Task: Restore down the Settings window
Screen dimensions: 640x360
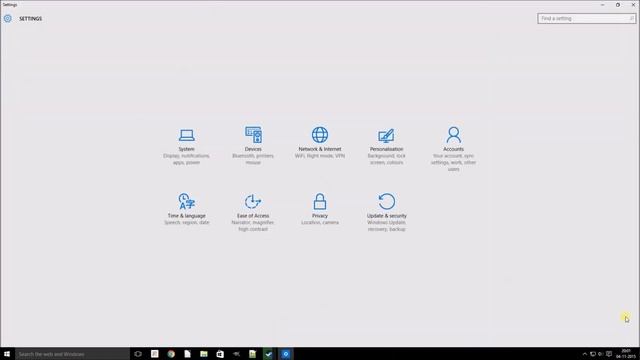Action: pyautogui.click(x=618, y=5)
